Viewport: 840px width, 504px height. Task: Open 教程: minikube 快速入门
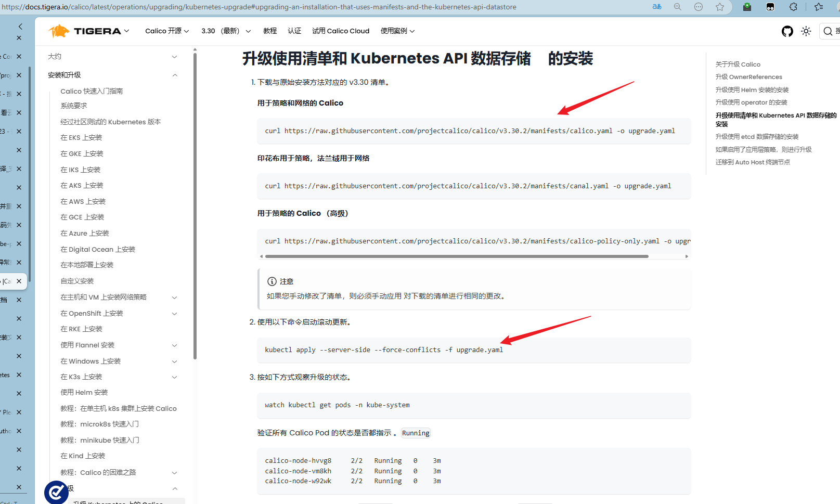[x=100, y=441]
